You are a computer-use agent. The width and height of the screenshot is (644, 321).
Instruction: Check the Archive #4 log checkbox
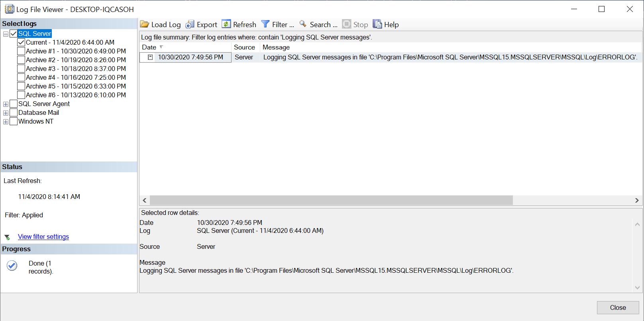(x=21, y=77)
